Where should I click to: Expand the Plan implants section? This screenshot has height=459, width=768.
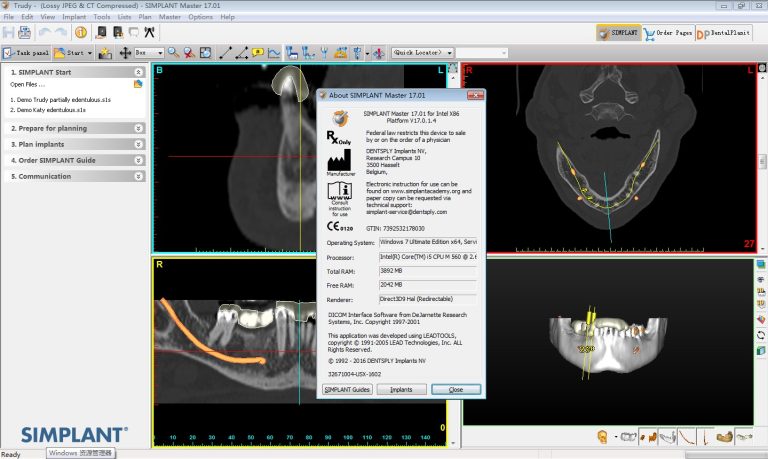[x=138, y=145]
